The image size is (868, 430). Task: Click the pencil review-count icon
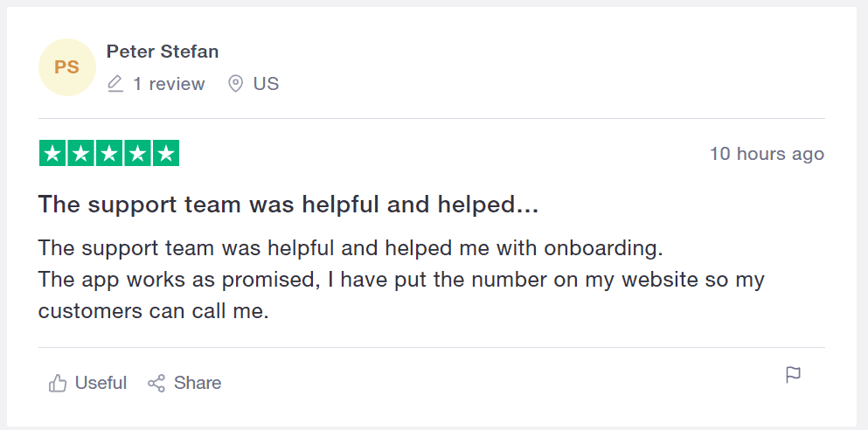click(115, 84)
